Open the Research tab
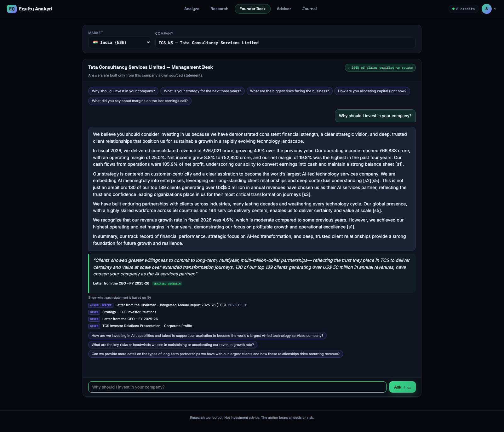This screenshot has width=504, height=432. [x=219, y=9]
